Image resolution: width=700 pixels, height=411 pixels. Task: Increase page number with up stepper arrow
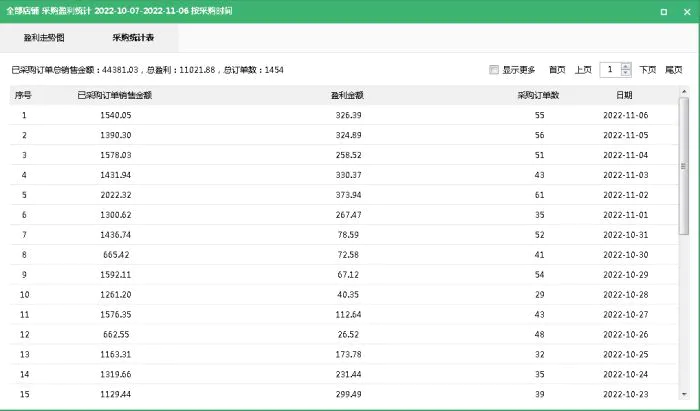[x=626, y=66]
